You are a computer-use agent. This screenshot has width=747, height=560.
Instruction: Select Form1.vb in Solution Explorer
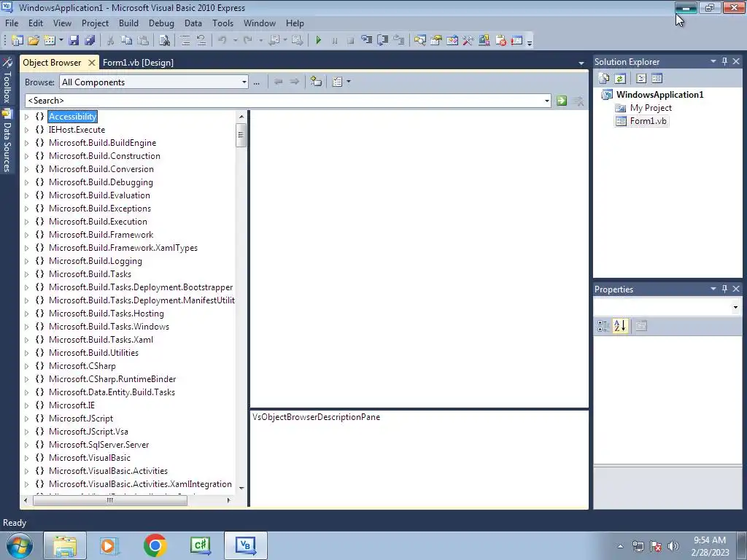click(x=648, y=121)
